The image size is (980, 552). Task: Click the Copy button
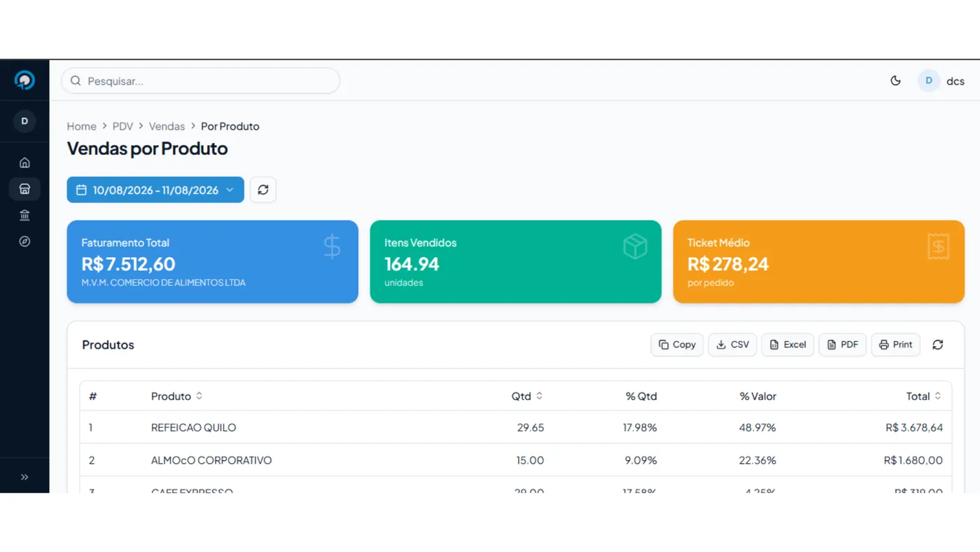[x=677, y=345]
